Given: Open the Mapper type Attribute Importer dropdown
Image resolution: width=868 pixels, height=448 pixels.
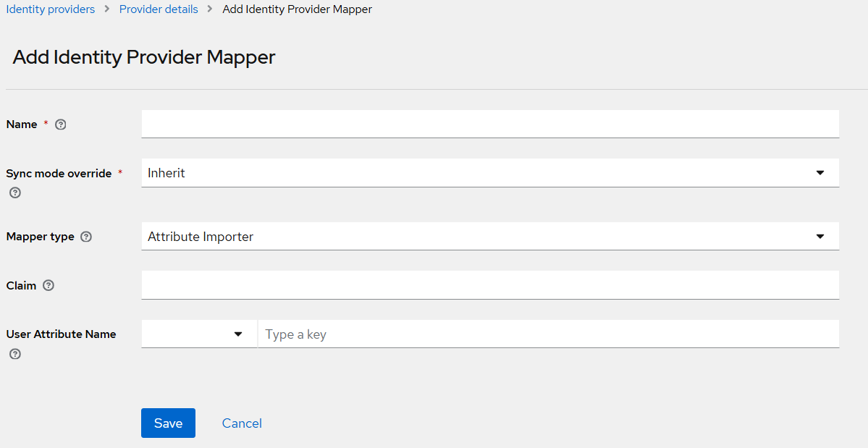Looking at the screenshot, I should [490, 237].
